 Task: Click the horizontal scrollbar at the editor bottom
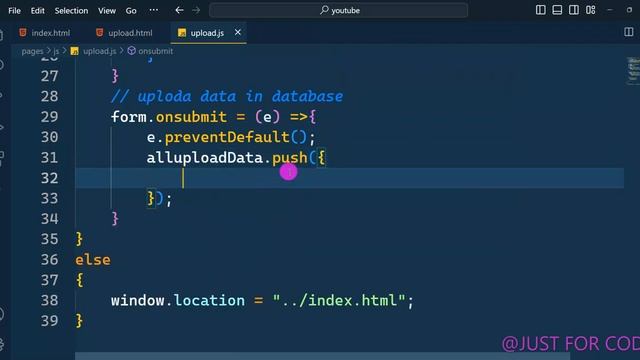point(322,356)
